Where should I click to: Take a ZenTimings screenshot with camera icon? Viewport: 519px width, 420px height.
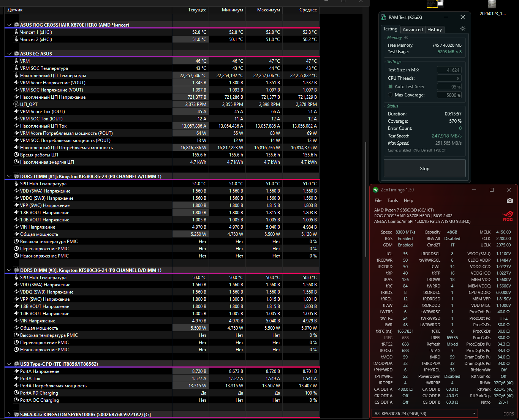tap(510, 201)
